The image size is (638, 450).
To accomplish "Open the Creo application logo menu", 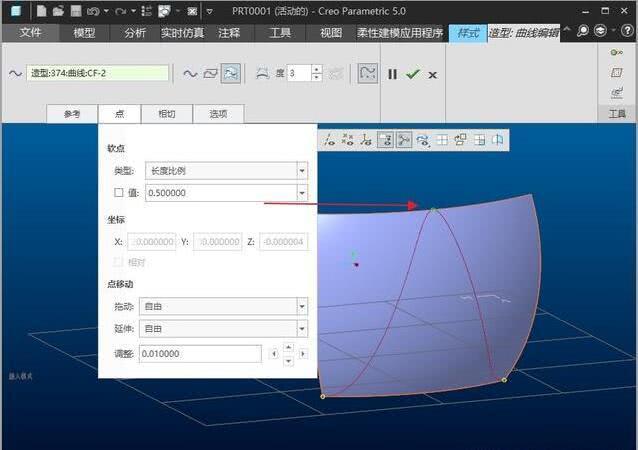I will click(16, 11).
